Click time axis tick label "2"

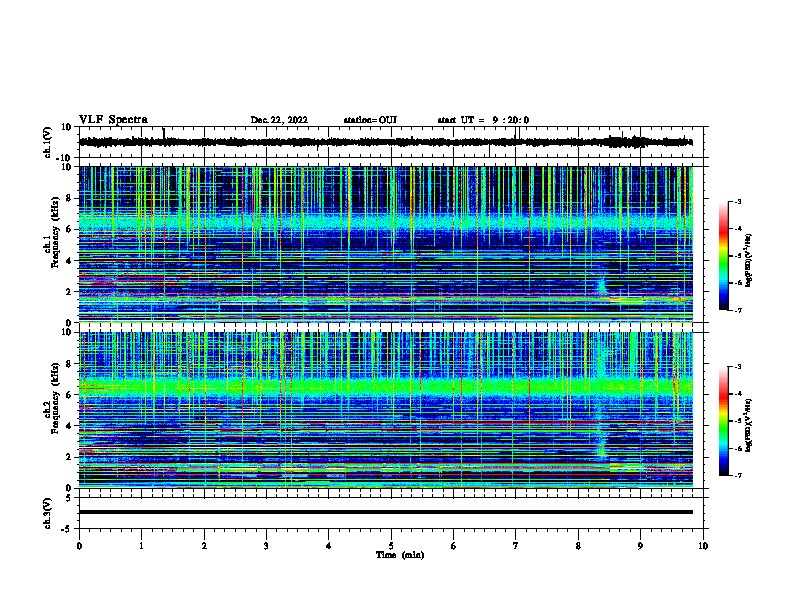pyautogui.click(x=204, y=546)
